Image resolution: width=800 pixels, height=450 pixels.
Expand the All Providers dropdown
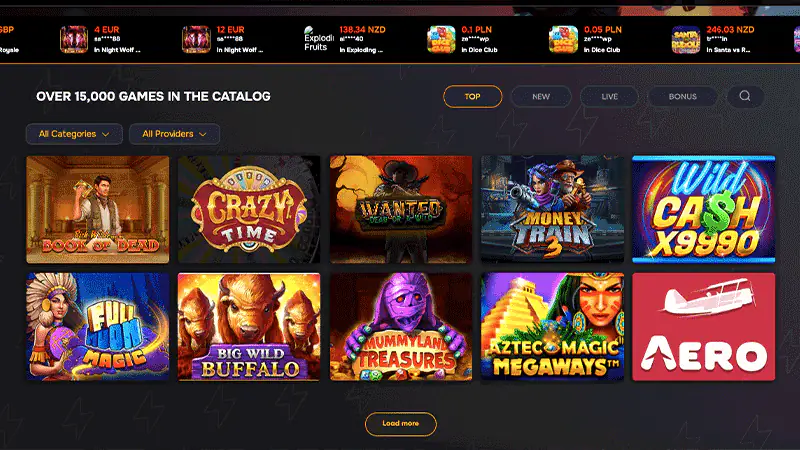point(174,134)
